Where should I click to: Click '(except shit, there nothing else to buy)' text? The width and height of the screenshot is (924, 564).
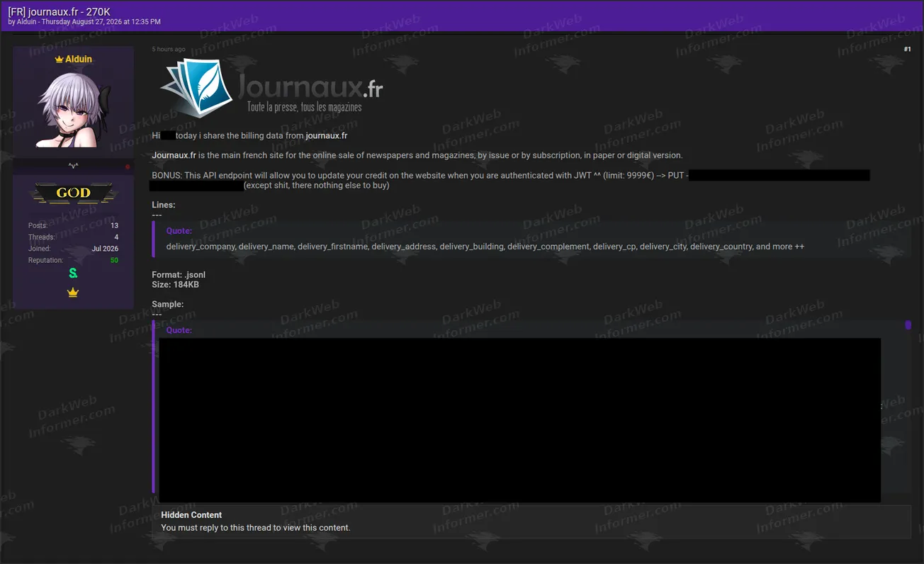coord(317,186)
